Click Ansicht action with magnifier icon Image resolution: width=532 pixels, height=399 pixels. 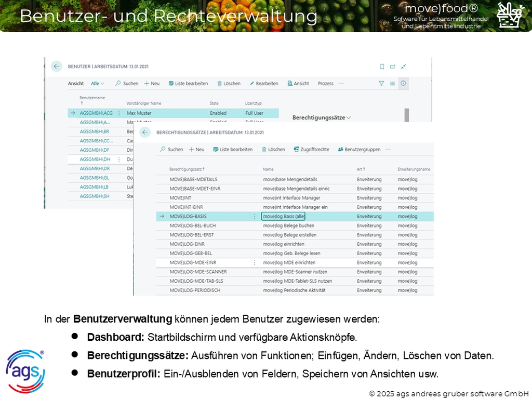[x=298, y=84]
